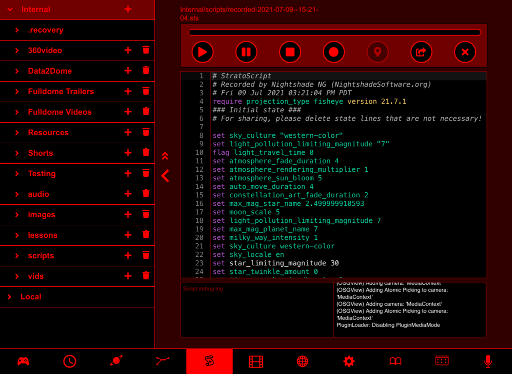Add item to 360video folder
The height and width of the screenshot is (374, 512).
128,50
